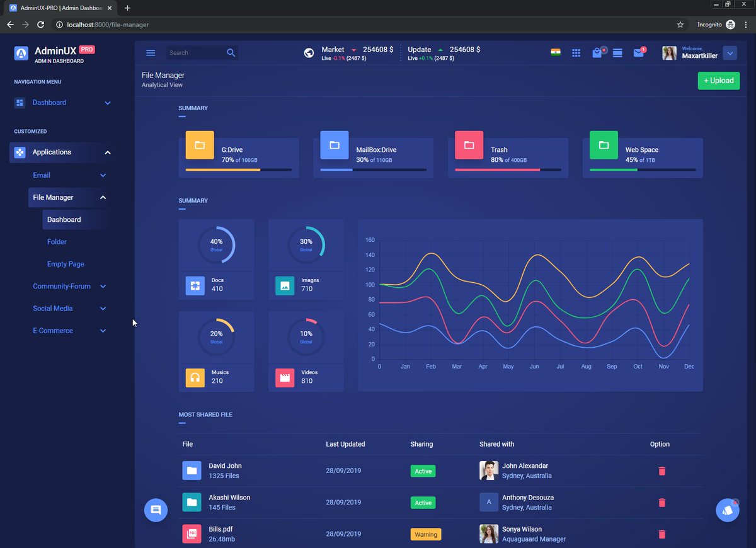This screenshot has width=756, height=548.
Task: Open a new browser tab
Action: [127, 8]
